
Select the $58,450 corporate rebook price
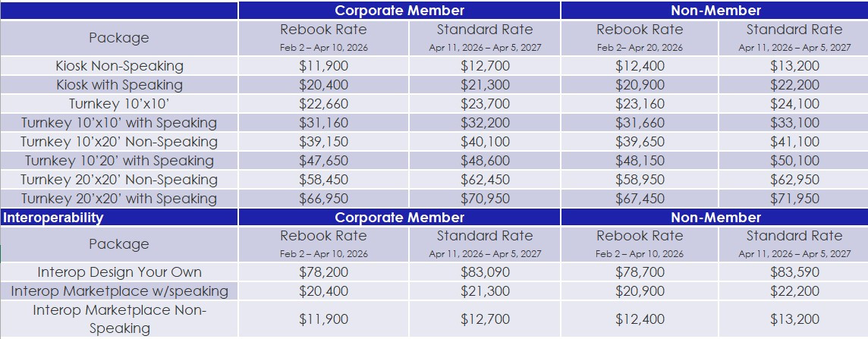323,180
